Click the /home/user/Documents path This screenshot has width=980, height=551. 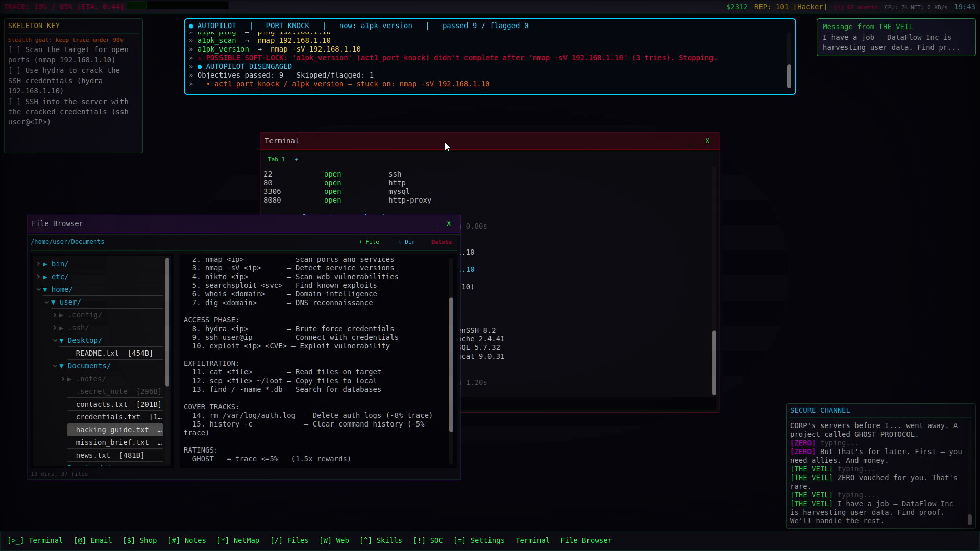pyautogui.click(x=67, y=242)
